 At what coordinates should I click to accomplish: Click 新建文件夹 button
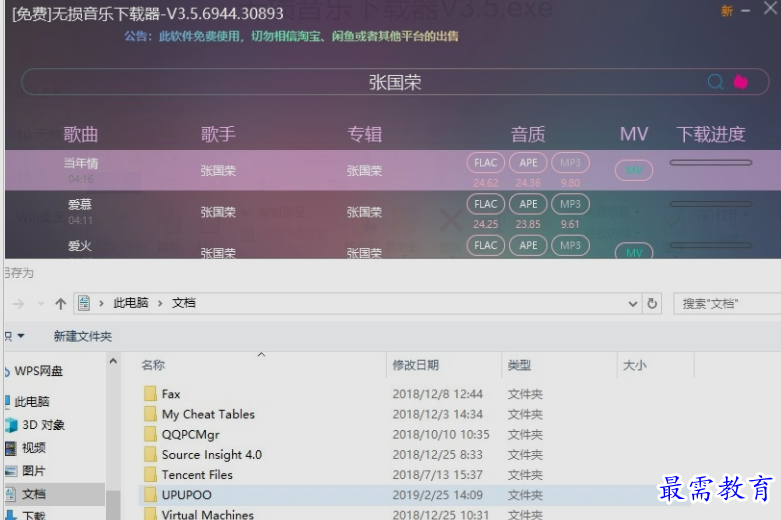(x=83, y=336)
